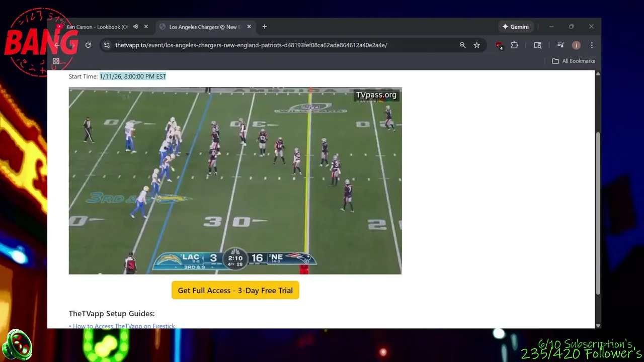The width and height of the screenshot is (644, 362).
Task: Open the profile avatar "j"
Action: (576, 45)
